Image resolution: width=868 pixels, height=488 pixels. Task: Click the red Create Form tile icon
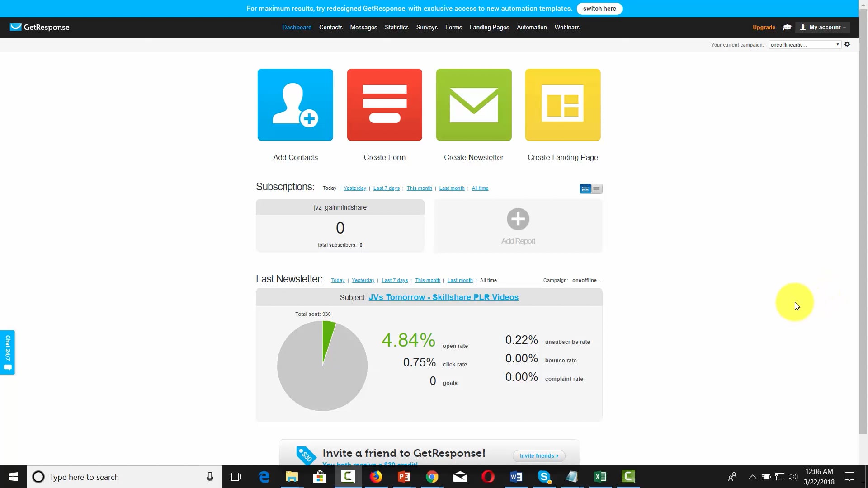pos(384,105)
